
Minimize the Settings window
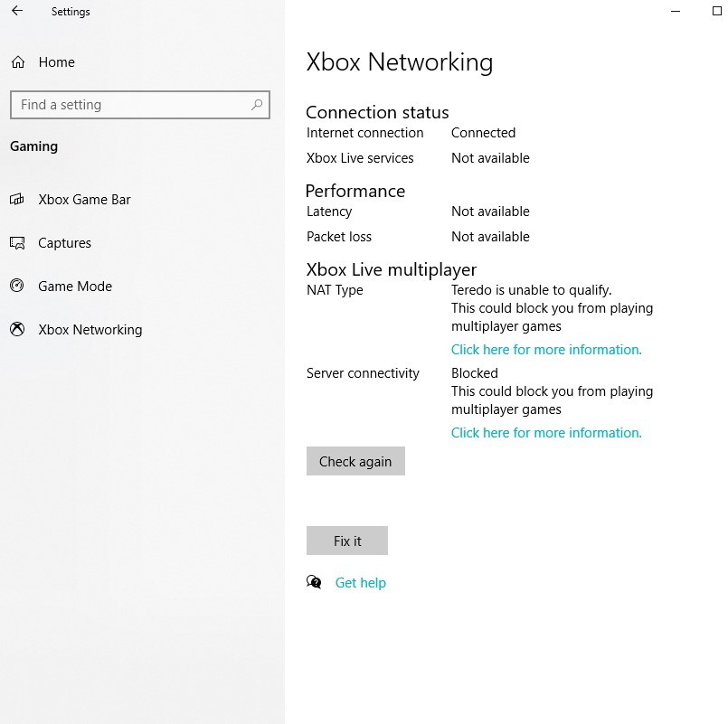click(x=676, y=11)
